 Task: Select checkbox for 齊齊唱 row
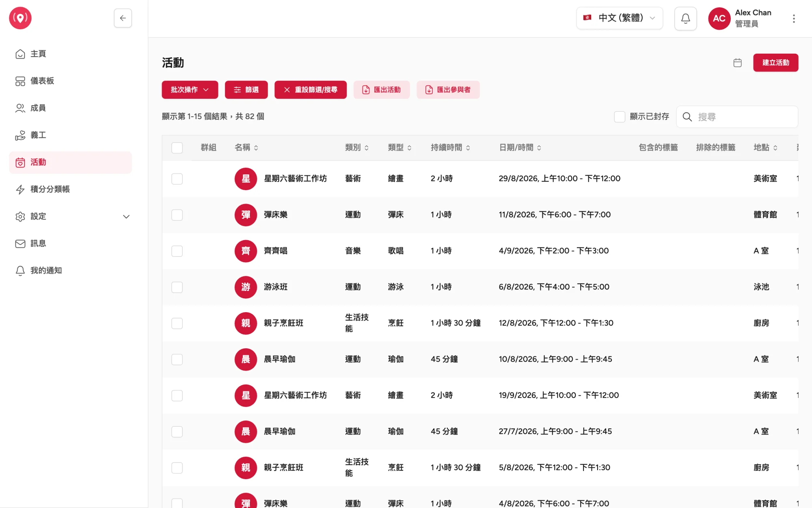(x=177, y=251)
